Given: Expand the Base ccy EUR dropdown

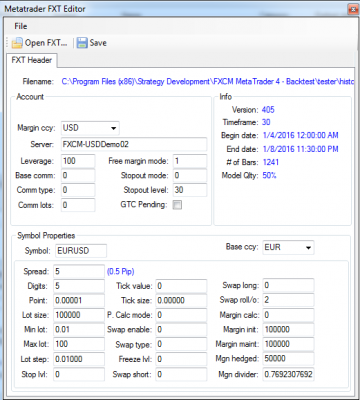Looking at the screenshot, I should click(308, 247).
